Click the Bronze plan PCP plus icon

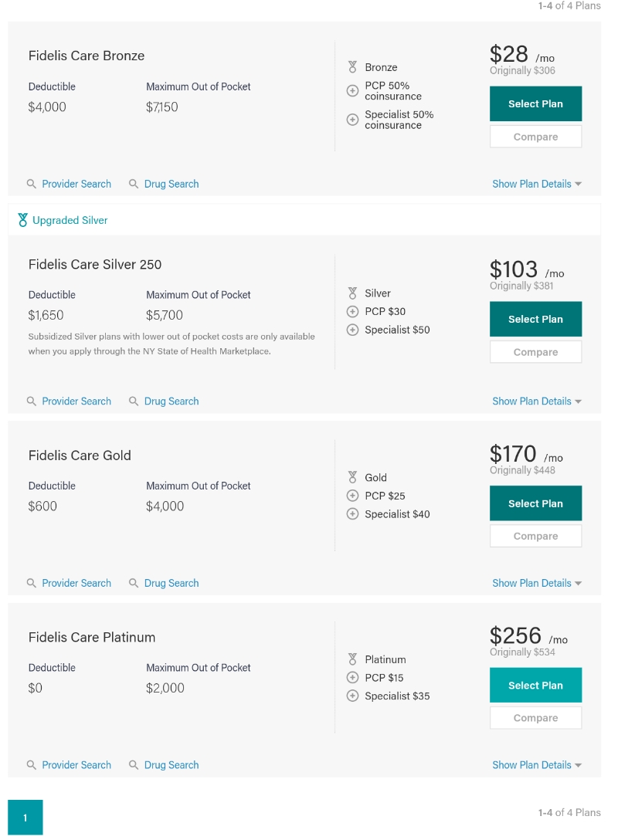(352, 91)
